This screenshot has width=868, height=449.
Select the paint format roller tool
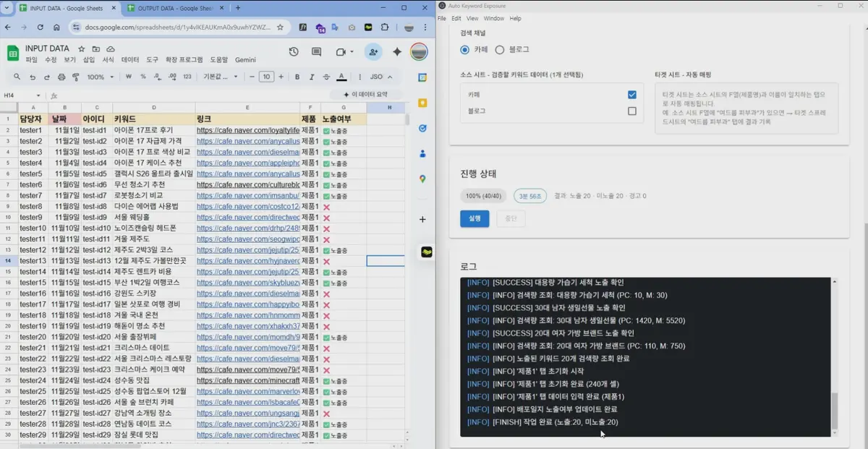(x=76, y=77)
